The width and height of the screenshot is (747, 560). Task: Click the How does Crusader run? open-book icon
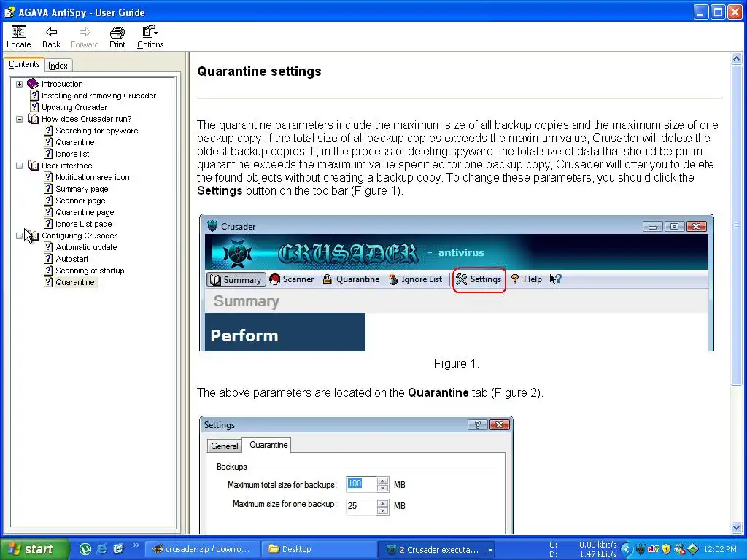coord(33,119)
